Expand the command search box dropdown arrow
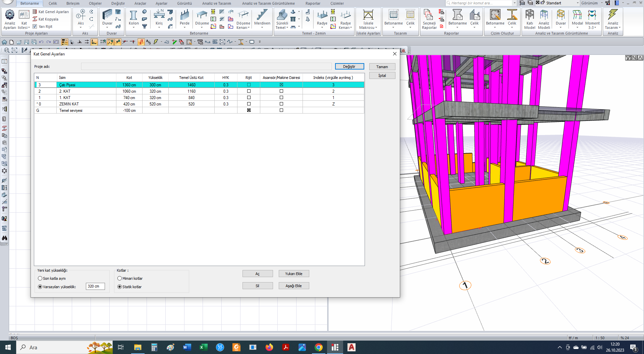Image resolution: width=644 pixels, height=354 pixels. [515, 3]
